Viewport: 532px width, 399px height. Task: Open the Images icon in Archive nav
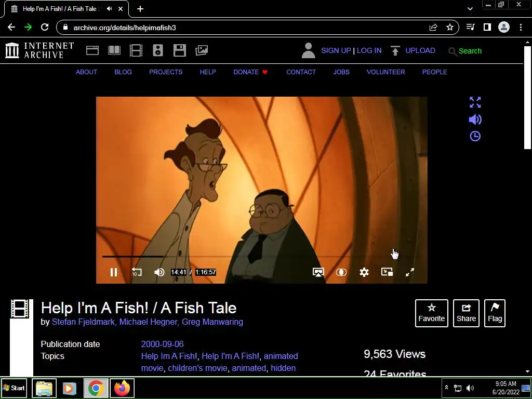pos(202,50)
